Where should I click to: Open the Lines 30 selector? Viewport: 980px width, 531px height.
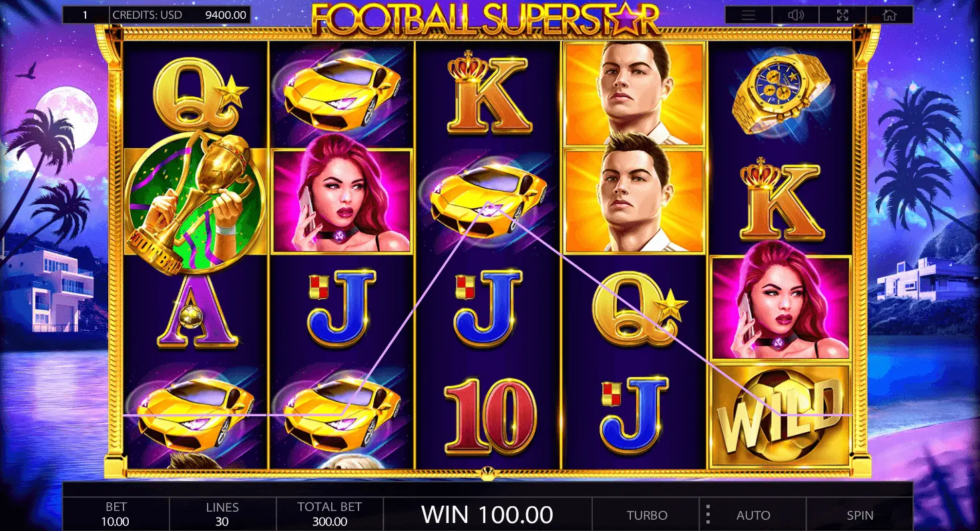pyautogui.click(x=222, y=514)
